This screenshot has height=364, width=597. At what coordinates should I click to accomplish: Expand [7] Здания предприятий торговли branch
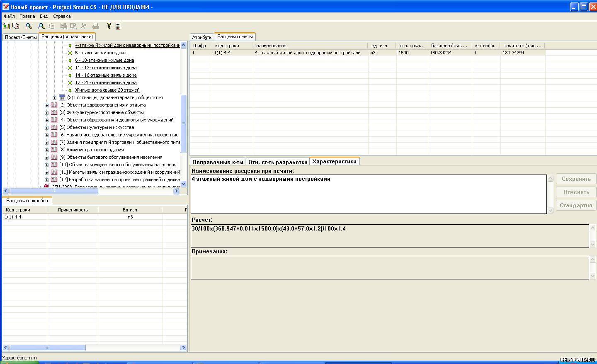click(46, 143)
